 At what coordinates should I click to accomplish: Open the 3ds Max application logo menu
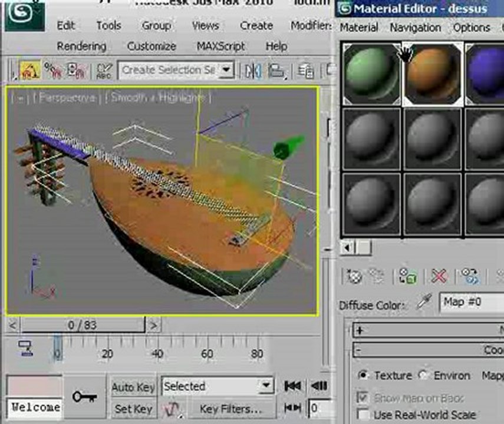pos(25,15)
